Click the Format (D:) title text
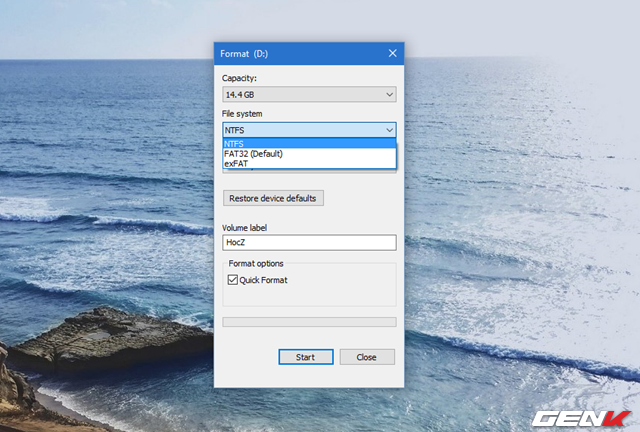The image size is (640, 432). point(244,54)
